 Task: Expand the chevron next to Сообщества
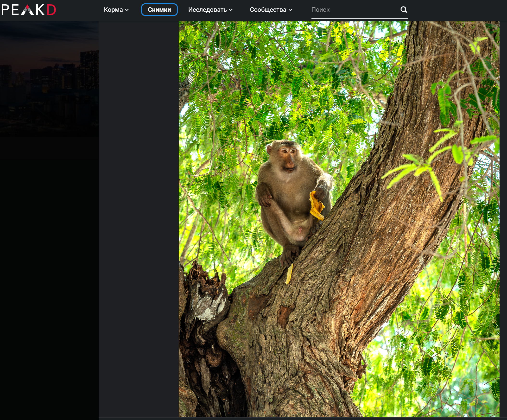[290, 10]
